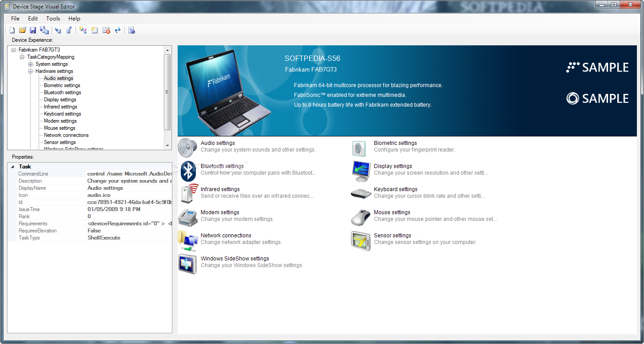Select Modem settings in the tree

(x=60, y=121)
